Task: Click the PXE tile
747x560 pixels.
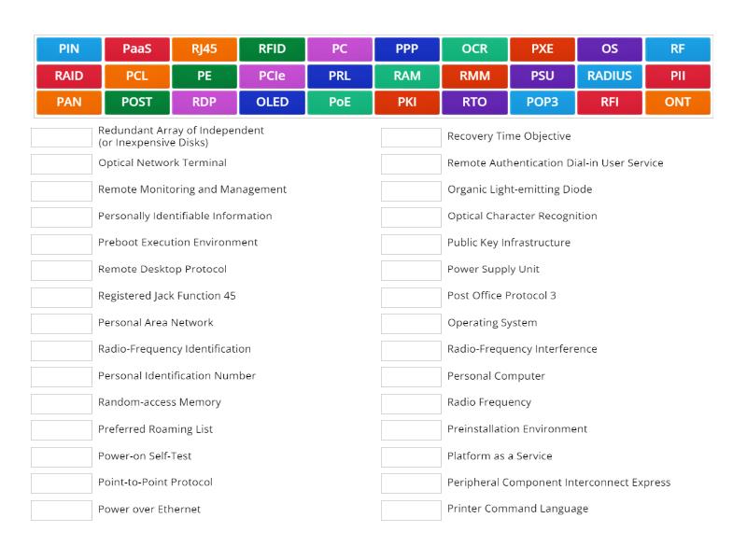Action: 543,49
